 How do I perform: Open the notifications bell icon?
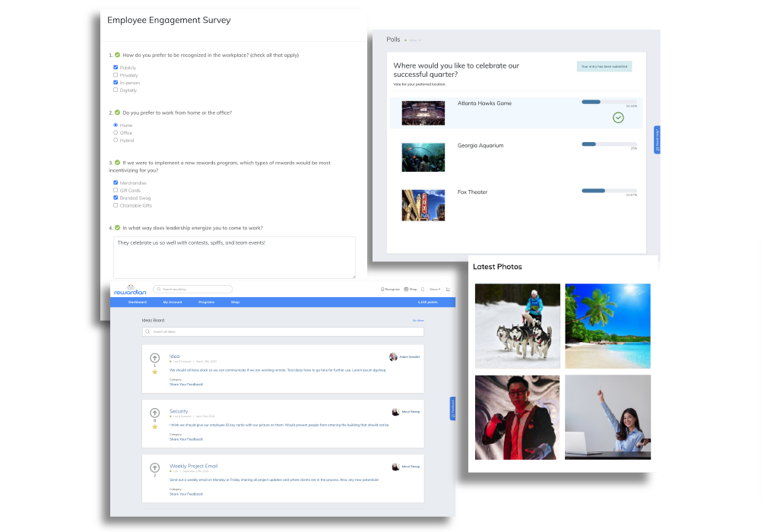point(423,290)
